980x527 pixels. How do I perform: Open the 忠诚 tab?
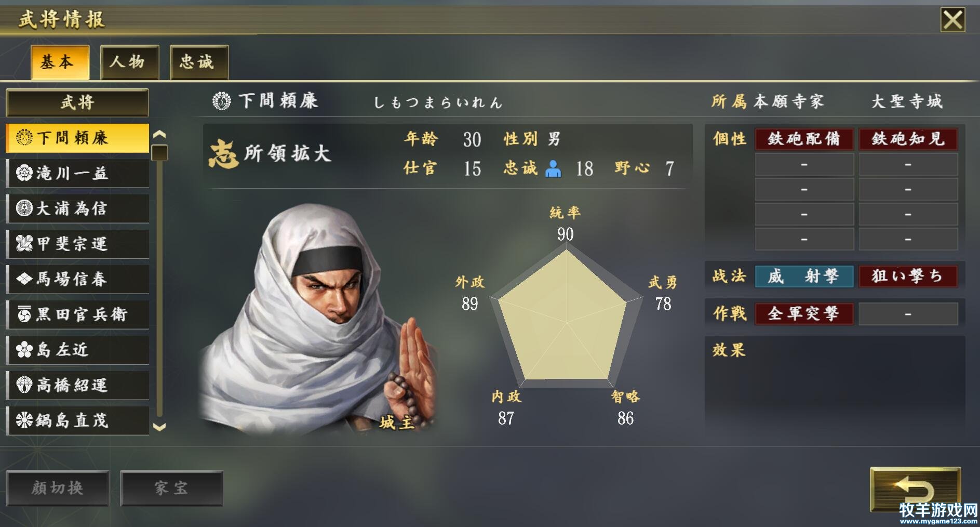199,62
